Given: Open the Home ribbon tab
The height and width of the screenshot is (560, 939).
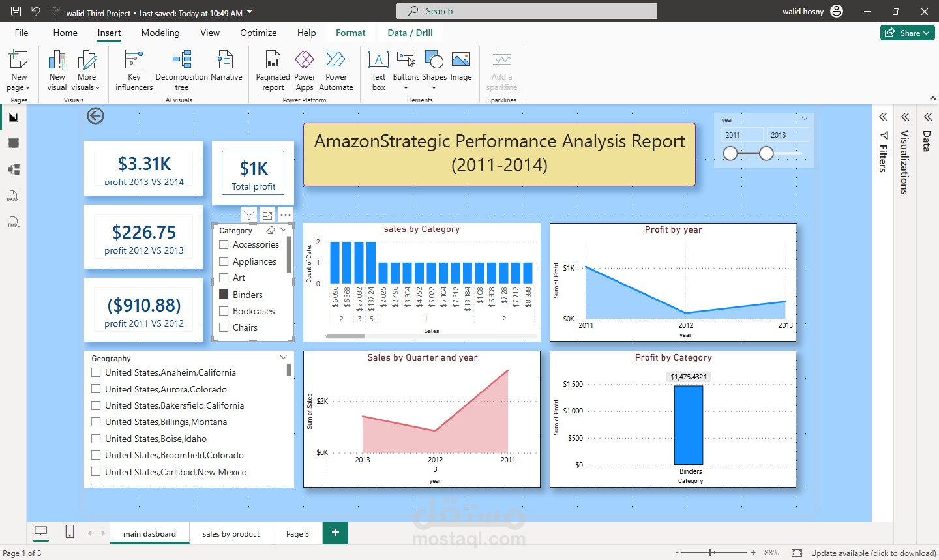Looking at the screenshot, I should (65, 33).
